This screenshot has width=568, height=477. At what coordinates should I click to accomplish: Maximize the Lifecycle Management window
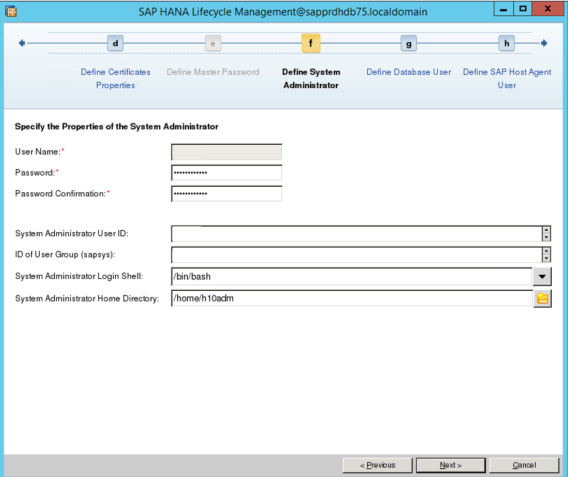tap(523, 9)
